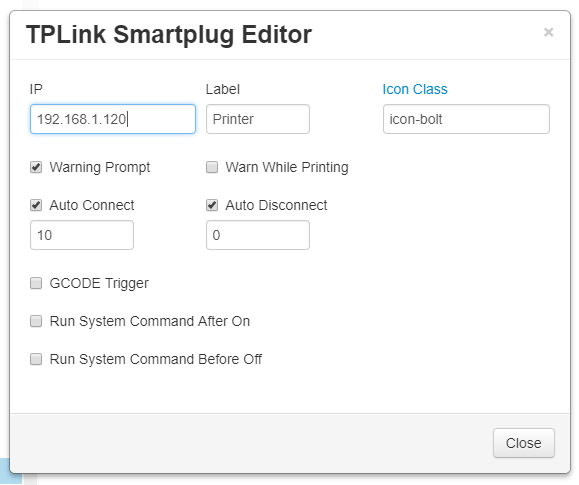Click the Label caption above Printer field

pos(223,89)
